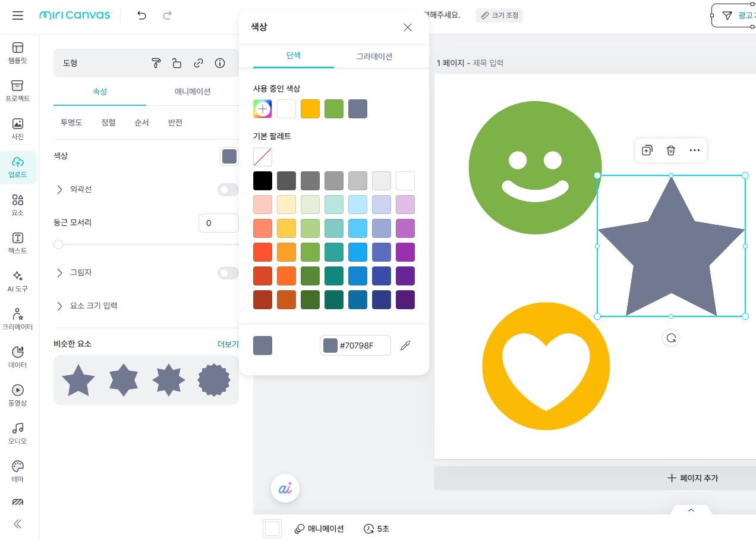The image size is (756, 540).
Task: Collapse the sidebar with double chevron
Action: pyautogui.click(x=18, y=524)
